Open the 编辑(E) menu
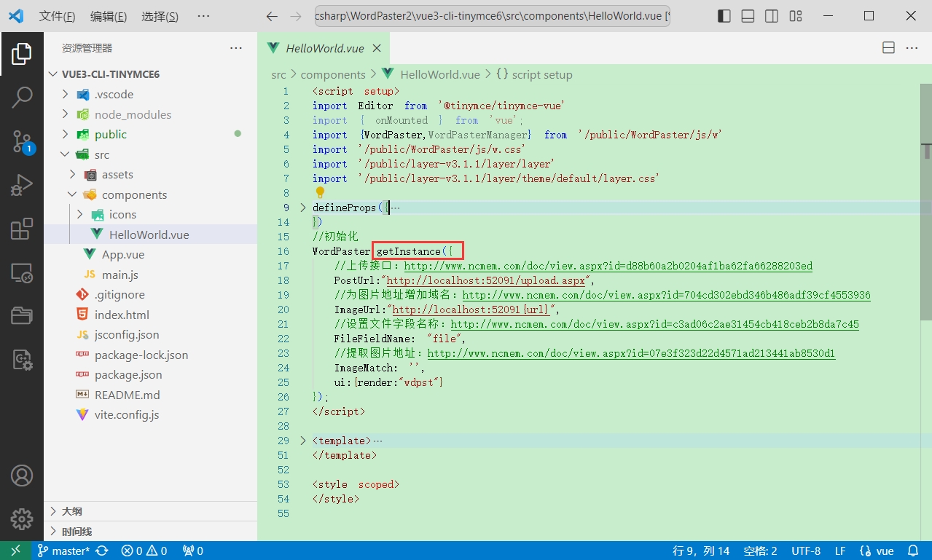Image resolution: width=932 pixels, height=560 pixels. click(x=108, y=16)
